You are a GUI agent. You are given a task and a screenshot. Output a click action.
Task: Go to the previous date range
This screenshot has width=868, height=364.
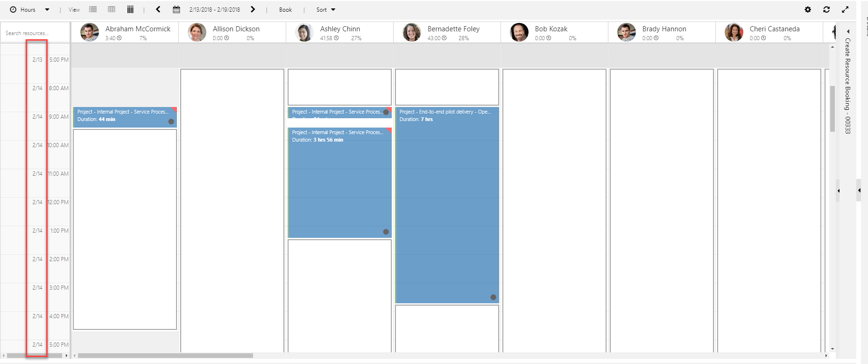158,9
